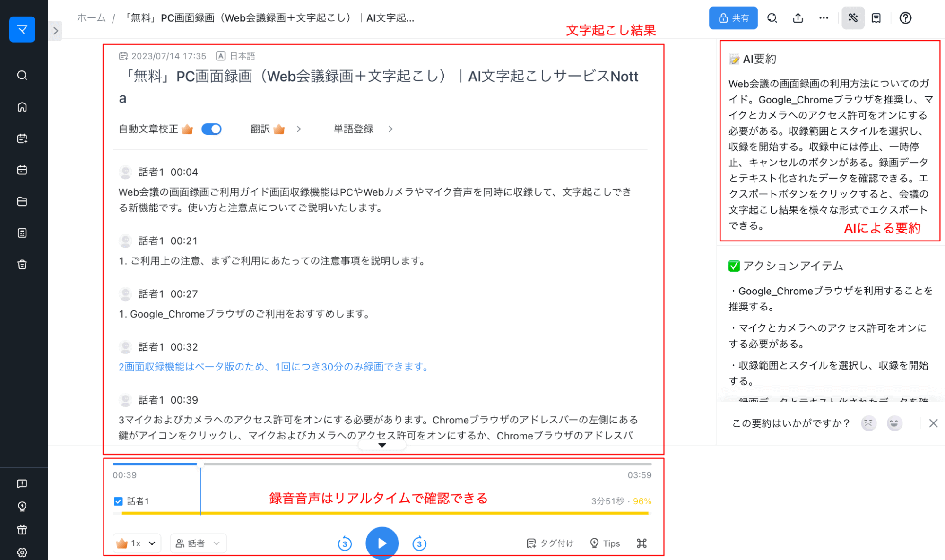Open the calendar-with-plus icon in the sidebar
This screenshot has width=945, height=560.
click(x=22, y=138)
